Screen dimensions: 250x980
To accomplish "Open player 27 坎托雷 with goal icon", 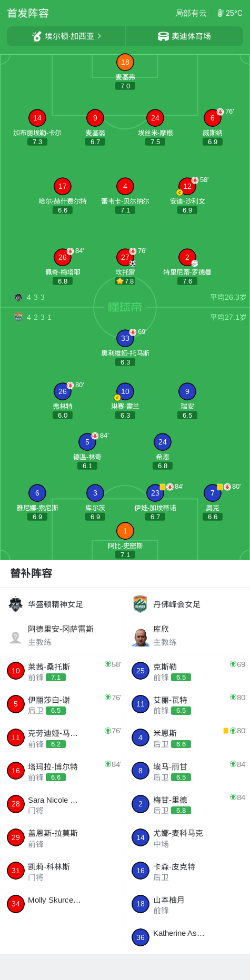I will 125,257.
